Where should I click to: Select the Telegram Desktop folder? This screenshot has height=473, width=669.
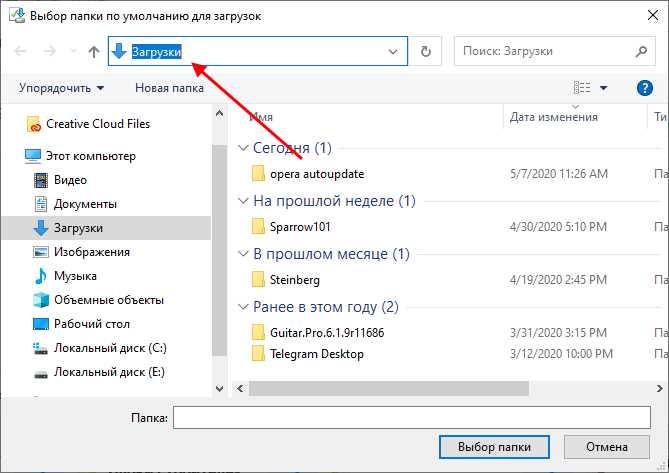pyautogui.click(x=316, y=354)
